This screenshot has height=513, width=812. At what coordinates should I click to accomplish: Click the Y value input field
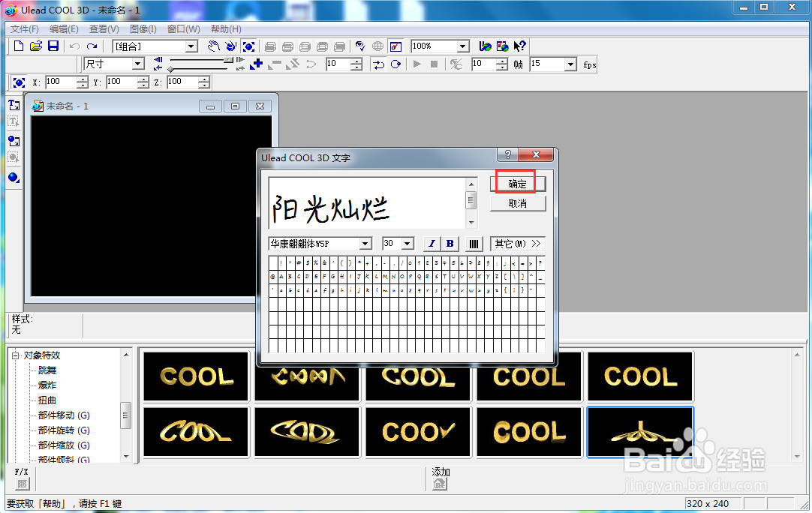pyautogui.click(x=122, y=82)
